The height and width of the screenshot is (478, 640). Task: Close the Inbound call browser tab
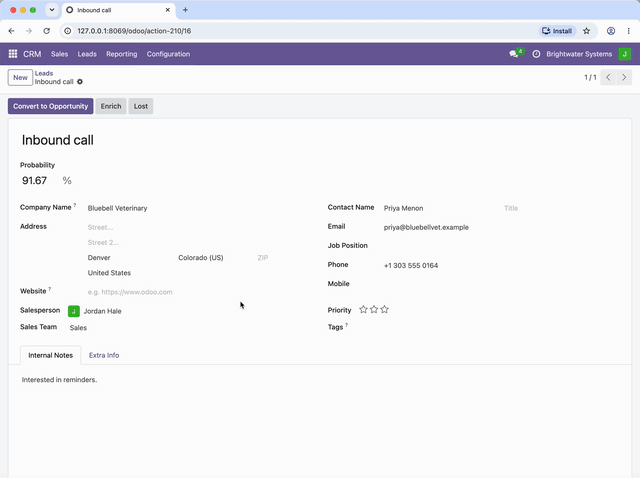pos(168,10)
